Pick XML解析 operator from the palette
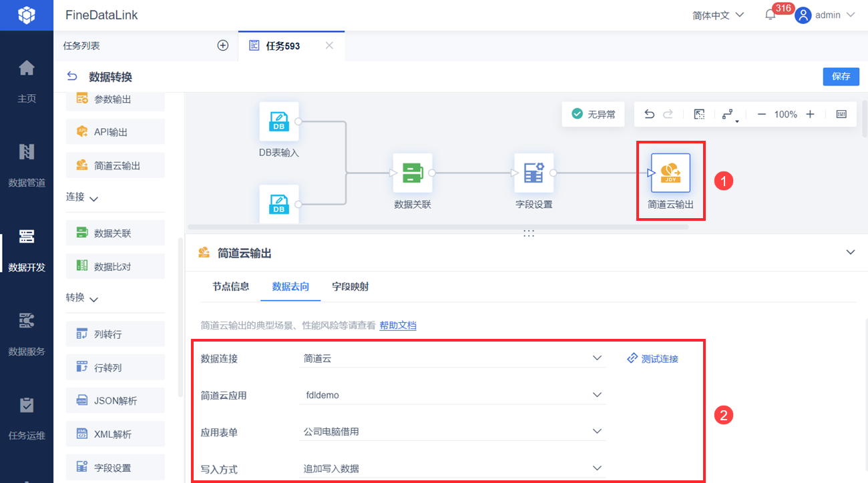868x483 pixels. pos(116,434)
